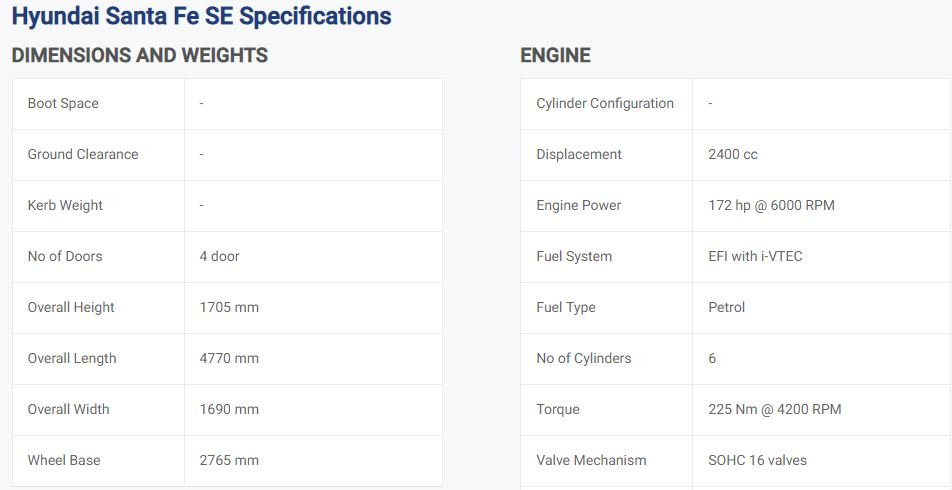The image size is (952, 490).
Task: Select the 1705 mm overall height value
Action: 230,307
